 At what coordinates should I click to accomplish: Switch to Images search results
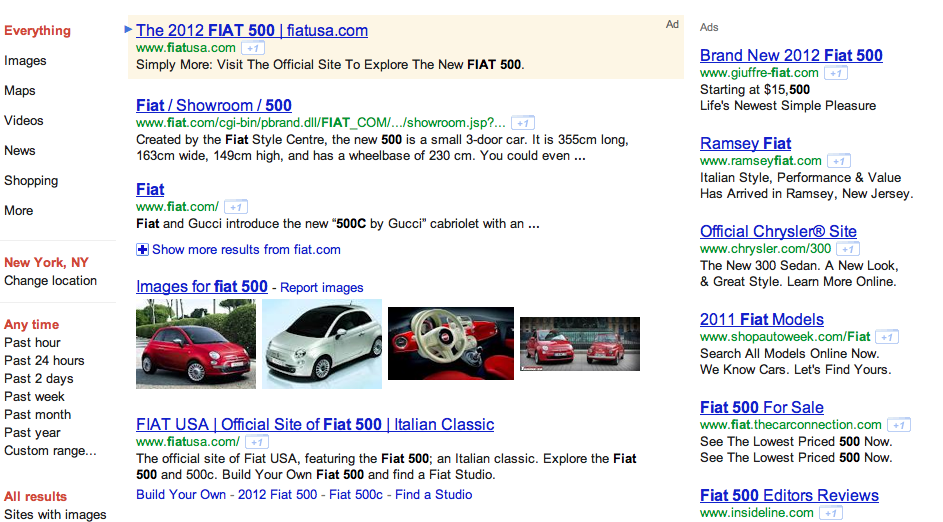(x=25, y=61)
